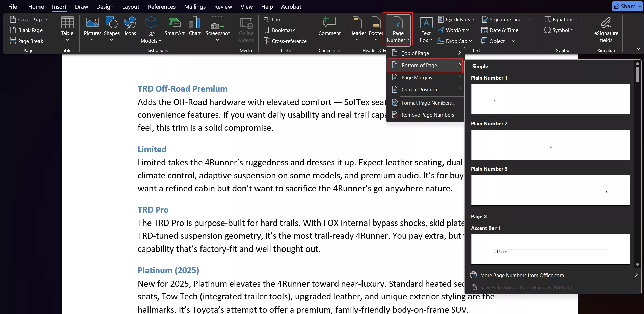
Task: Insert a Blank Page
Action: click(x=27, y=30)
